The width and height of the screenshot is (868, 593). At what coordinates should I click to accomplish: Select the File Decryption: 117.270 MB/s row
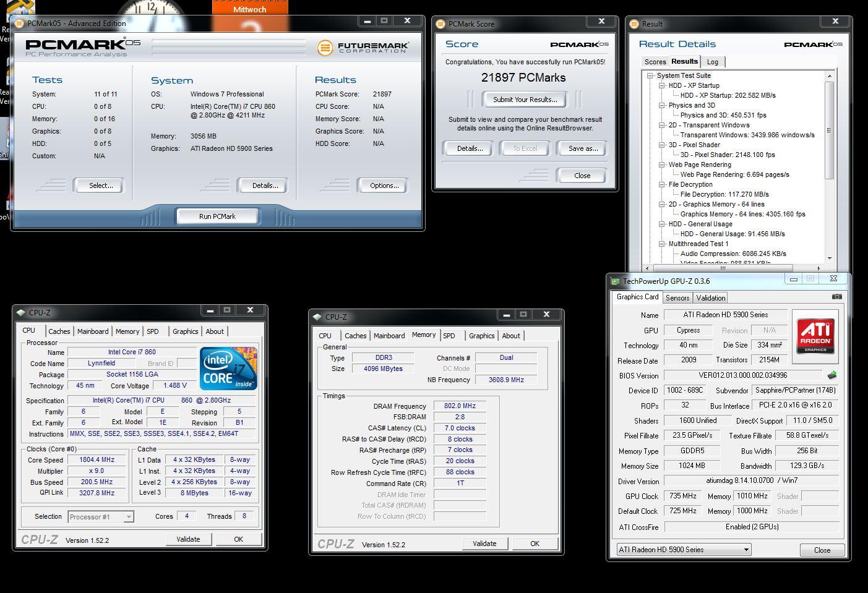pyautogui.click(x=724, y=194)
